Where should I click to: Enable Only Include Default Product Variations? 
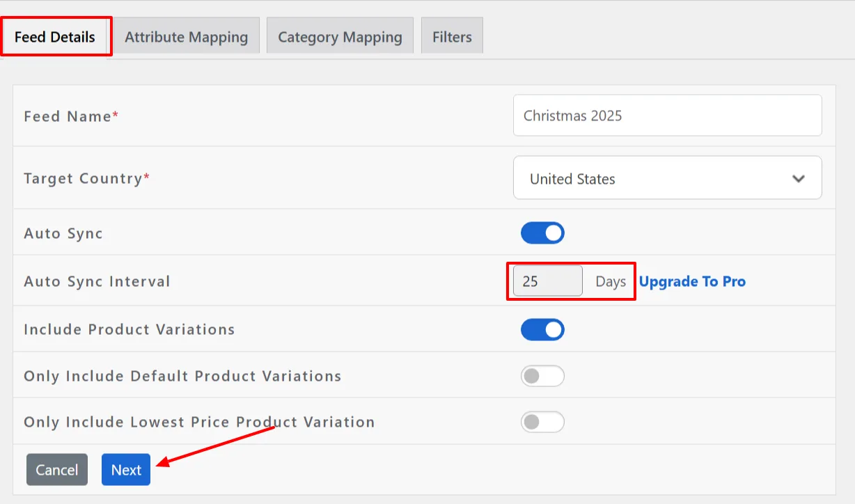pyautogui.click(x=542, y=375)
